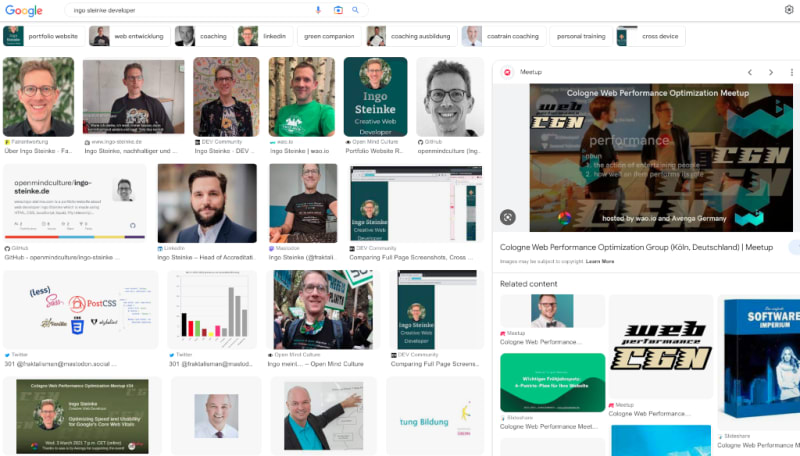Open PostCSS logos Twitter image
800x456 pixels.
[x=81, y=310]
